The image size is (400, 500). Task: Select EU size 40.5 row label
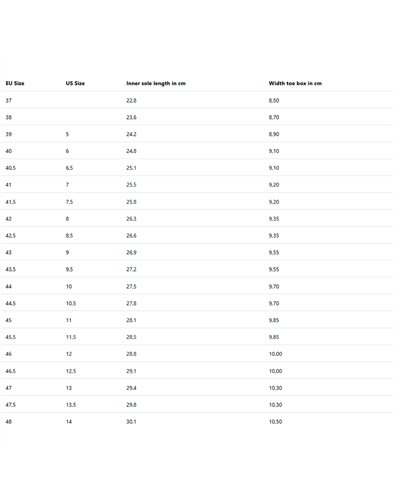[x=11, y=168]
